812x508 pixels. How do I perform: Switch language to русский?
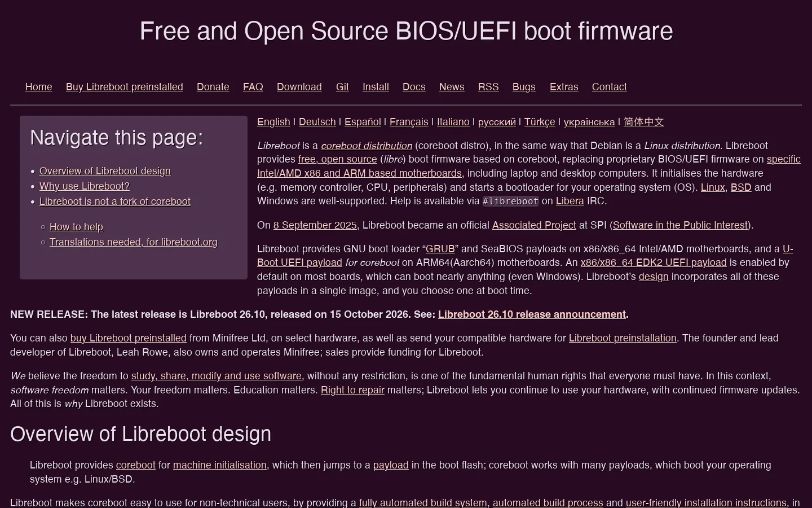point(497,122)
